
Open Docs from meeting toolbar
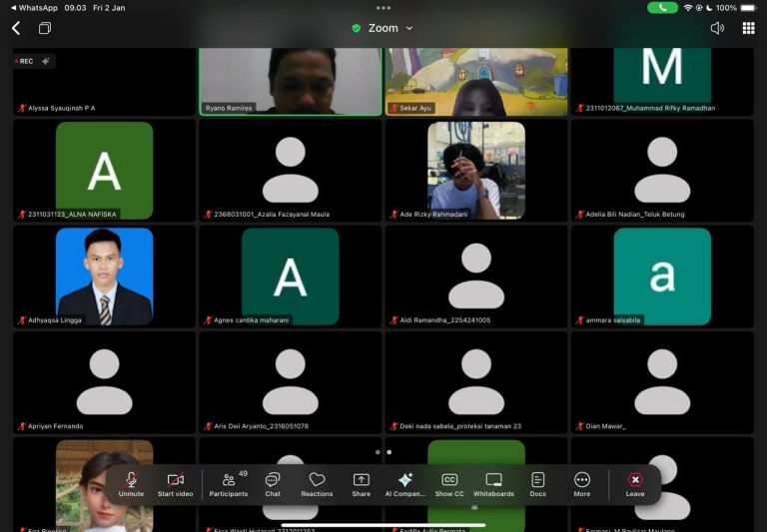pyautogui.click(x=537, y=483)
